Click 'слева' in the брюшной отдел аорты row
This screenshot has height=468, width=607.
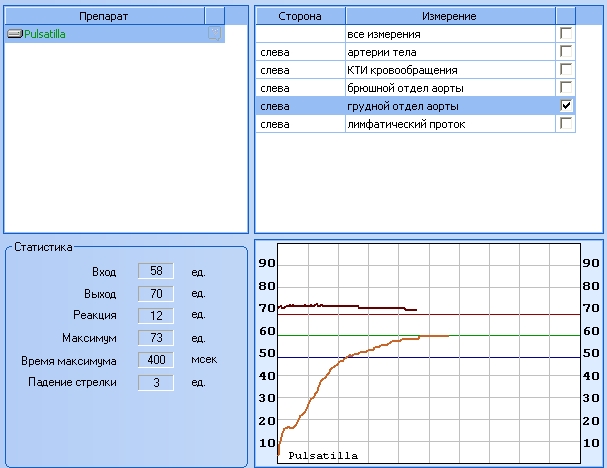click(275, 88)
